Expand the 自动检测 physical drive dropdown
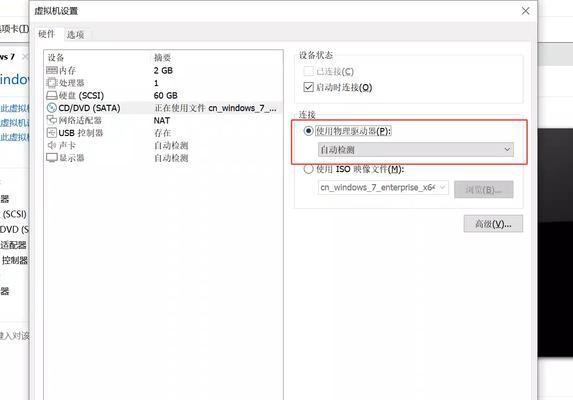The width and height of the screenshot is (573, 400). tap(415, 149)
